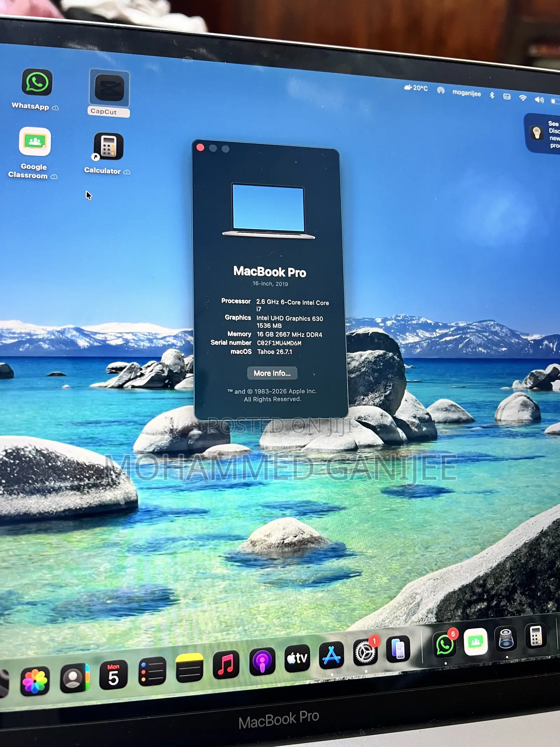560x747 pixels.
Task: Click the "16-inch, 2019" model subtitle
Action: click(x=271, y=284)
